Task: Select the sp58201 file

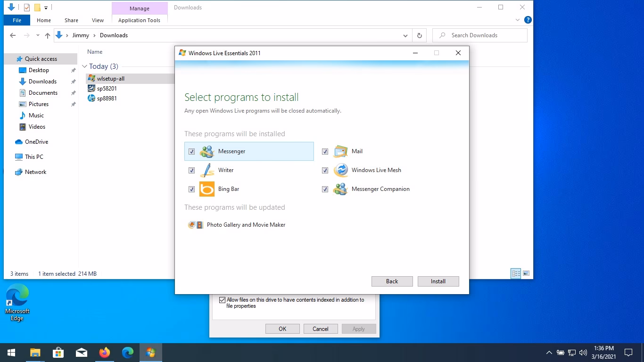Action: [102, 89]
